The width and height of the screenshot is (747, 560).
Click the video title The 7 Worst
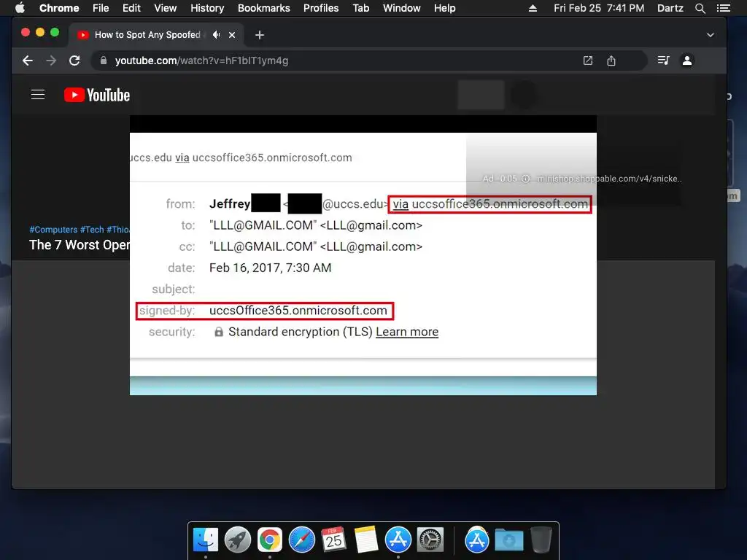click(x=80, y=245)
